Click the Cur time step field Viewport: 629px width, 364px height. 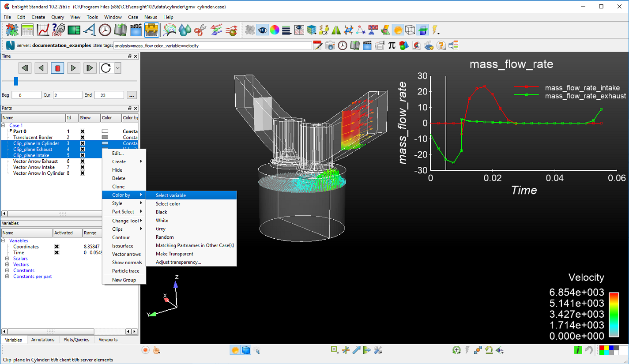68,95
